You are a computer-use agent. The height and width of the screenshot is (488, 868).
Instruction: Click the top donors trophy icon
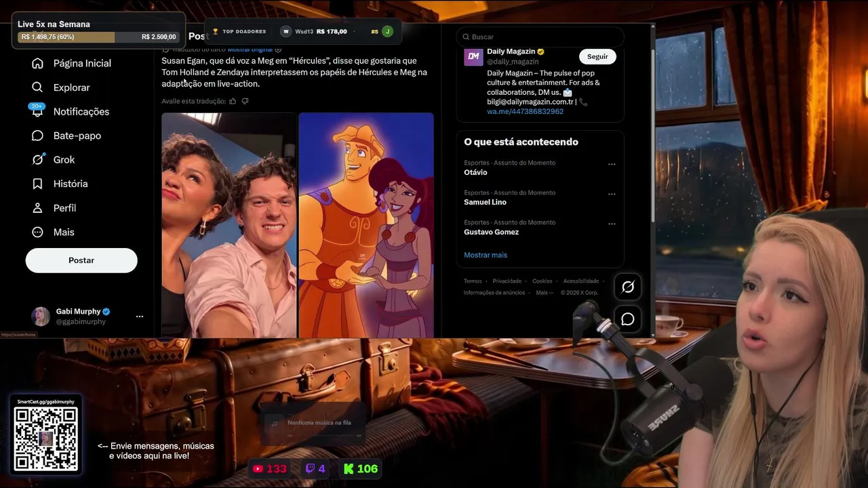(216, 31)
